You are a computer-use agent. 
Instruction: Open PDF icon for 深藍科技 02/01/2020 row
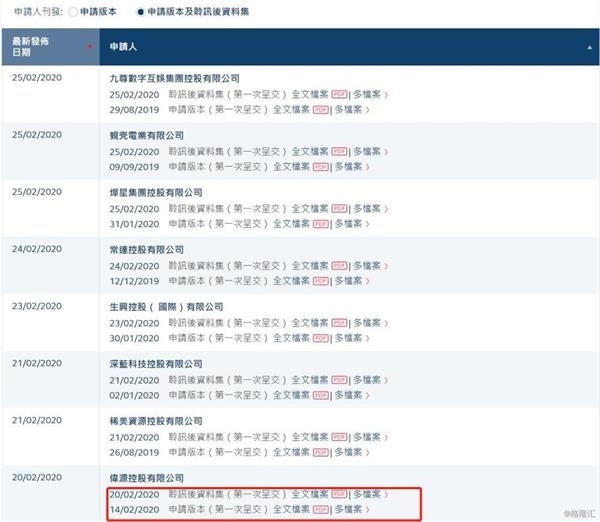point(321,395)
